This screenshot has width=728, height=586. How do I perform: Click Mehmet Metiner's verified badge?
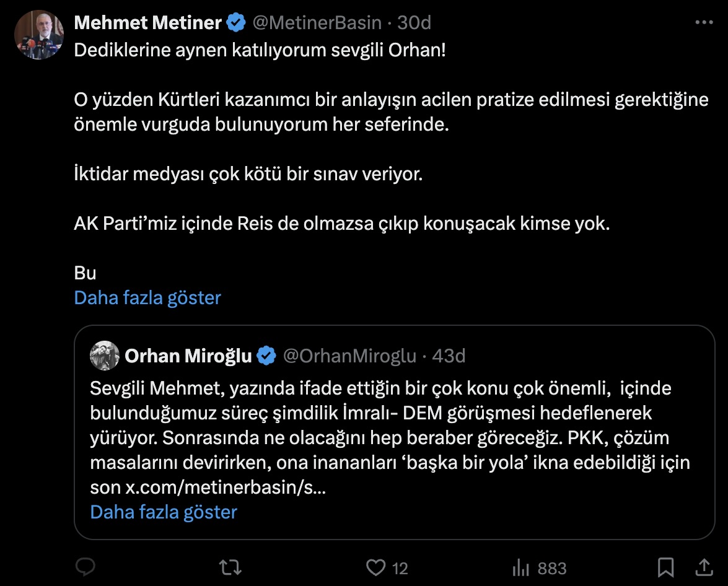pyautogui.click(x=235, y=23)
